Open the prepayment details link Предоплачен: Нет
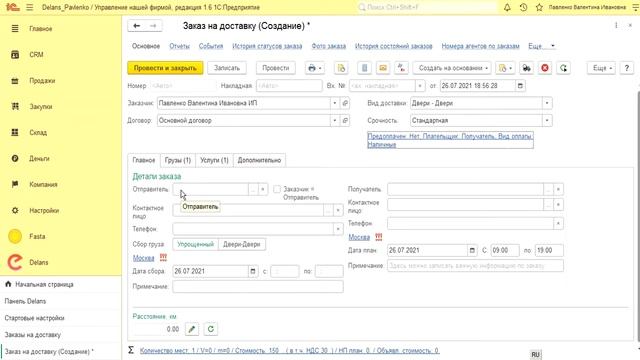Image resolution: width=640 pixels, height=360 pixels. [450, 140]
